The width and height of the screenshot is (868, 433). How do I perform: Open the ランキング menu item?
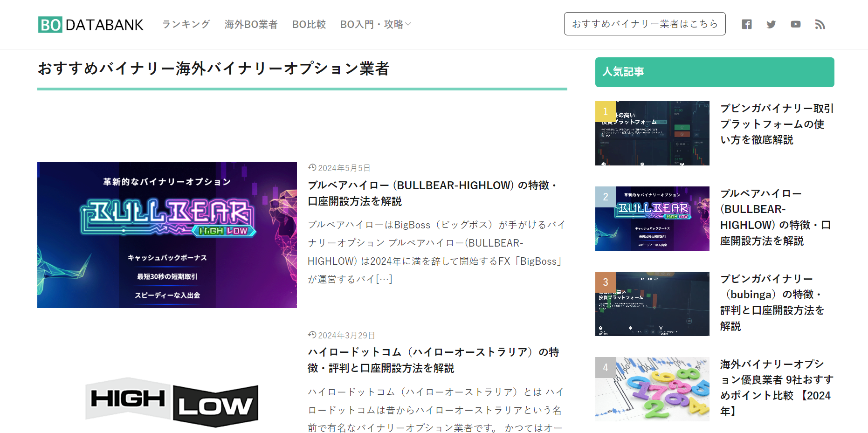[x=186, y=24]
